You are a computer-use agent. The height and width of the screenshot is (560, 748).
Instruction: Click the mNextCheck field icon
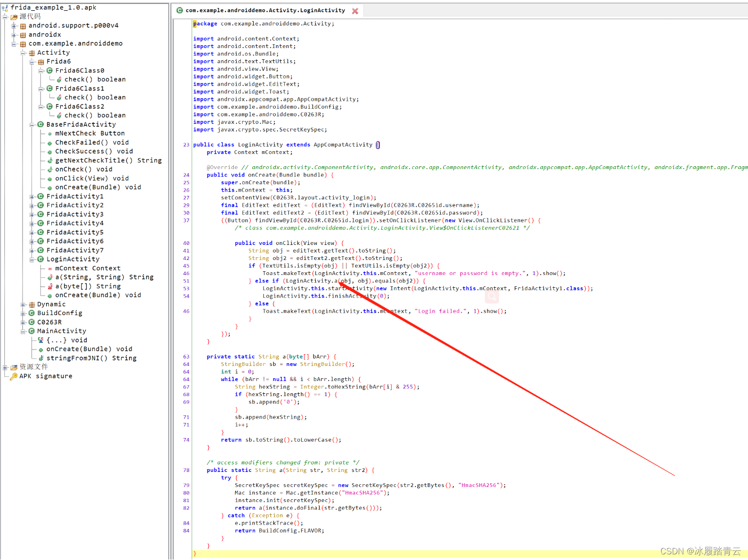pos(49,134)
